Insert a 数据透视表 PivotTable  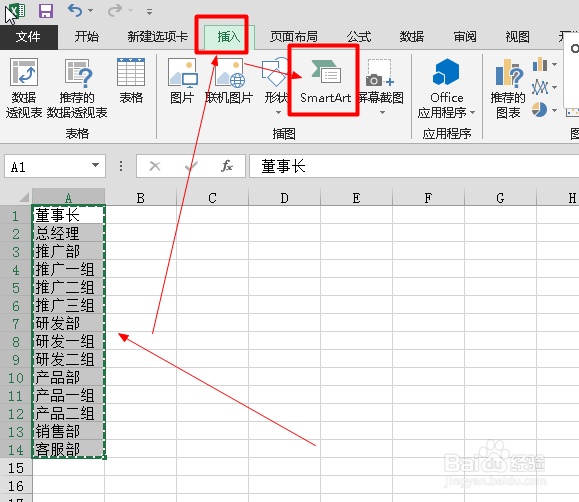[x=24, y=88]
